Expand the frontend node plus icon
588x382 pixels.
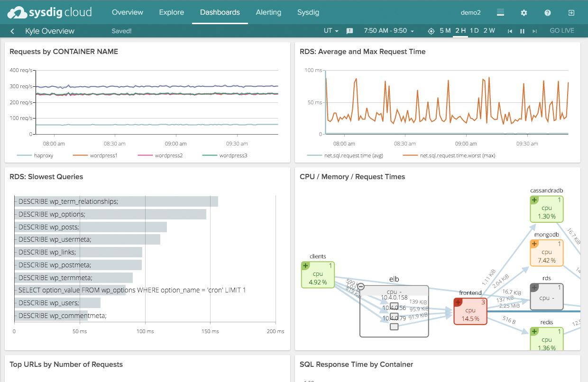tap(458, 302)
